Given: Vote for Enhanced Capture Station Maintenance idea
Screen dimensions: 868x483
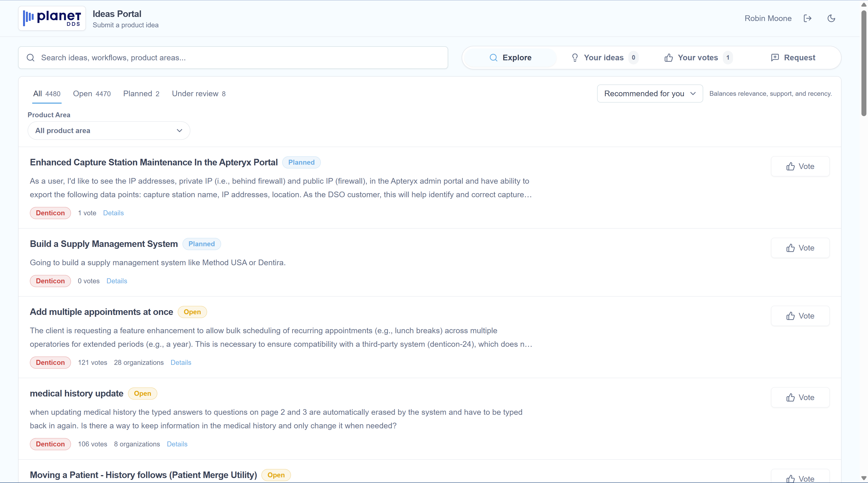Looking at the screenshot, I should tap(800, 166).
